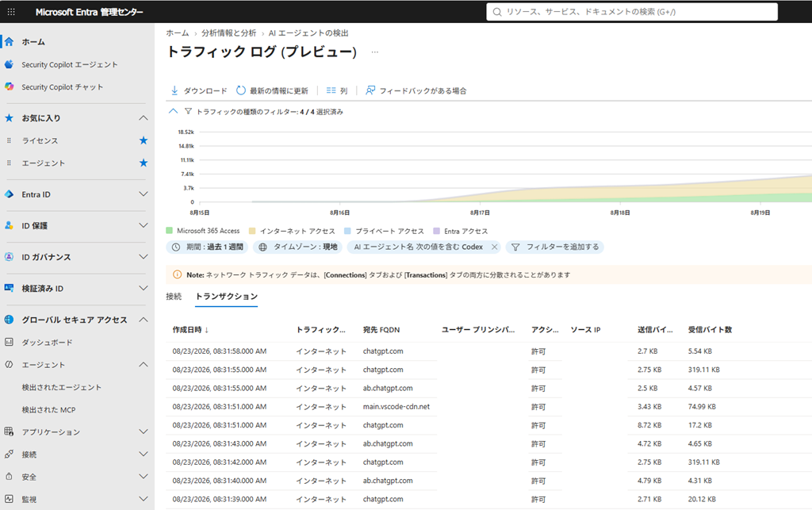Viewport: 812px width, 510px height.
Task: Open ダッシュボード menu item
Action: pyautogui.click(x=47, y=342)
